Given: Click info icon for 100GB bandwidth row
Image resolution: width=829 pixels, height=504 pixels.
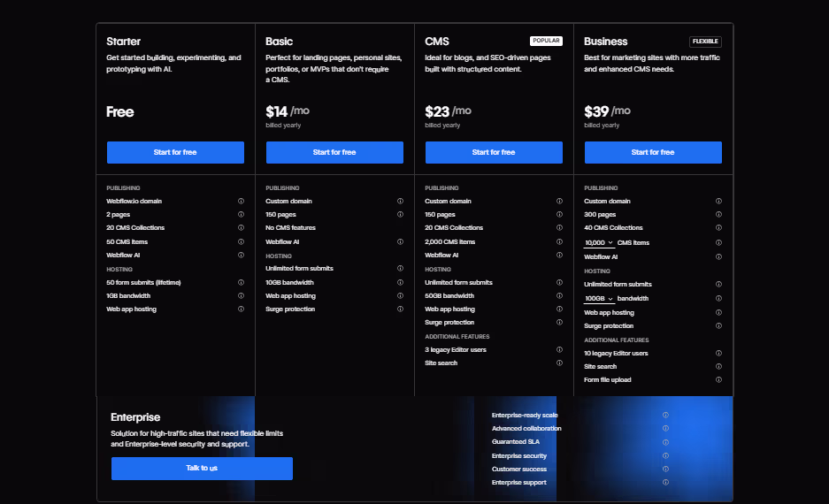Looking at the screenshot, I should tap(718, 299).
